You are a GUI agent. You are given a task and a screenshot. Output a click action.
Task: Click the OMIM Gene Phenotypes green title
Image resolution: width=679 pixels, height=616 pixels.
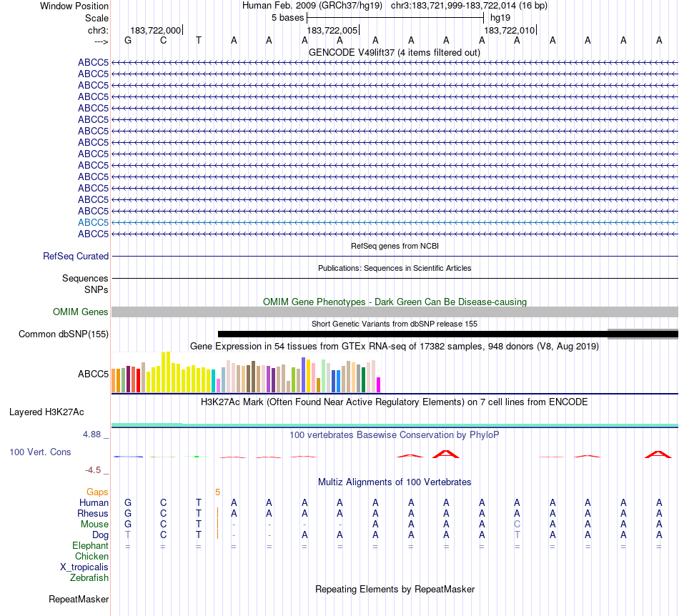395,302
